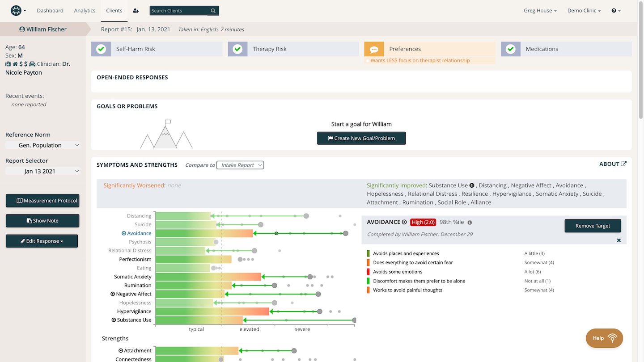Close the Avoidance detail panel X
Screen dimensions: 644x362
tap(619, 240)
